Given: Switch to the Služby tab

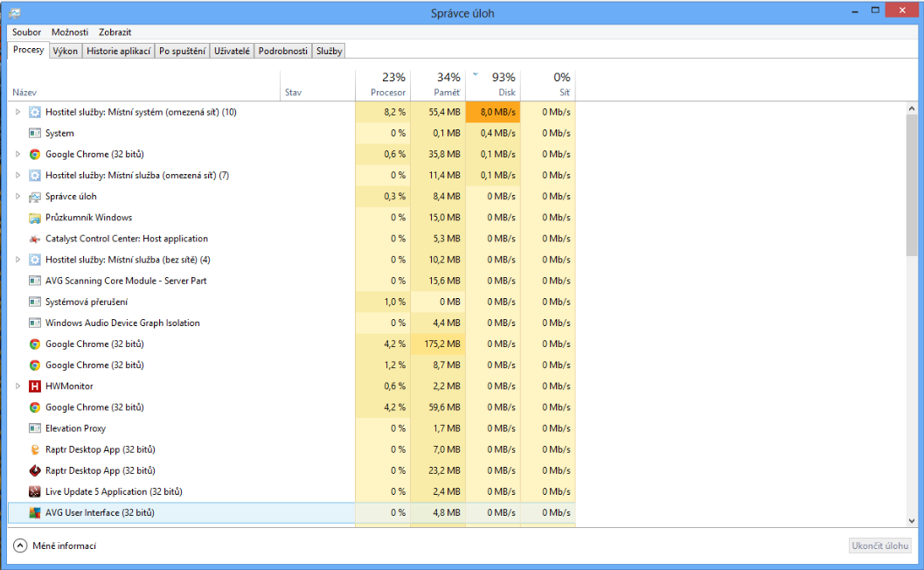Looking at the screenshot, I should coord(329,52).
